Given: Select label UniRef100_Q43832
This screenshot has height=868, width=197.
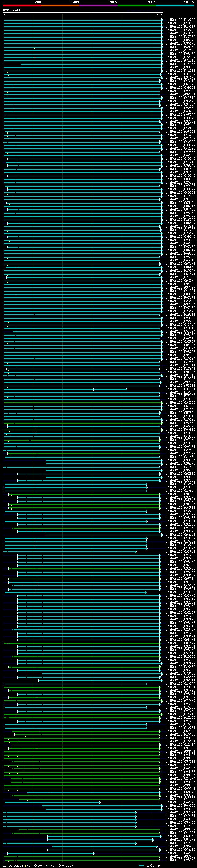Looking at the screenshot, I should (x=180, y=192).
